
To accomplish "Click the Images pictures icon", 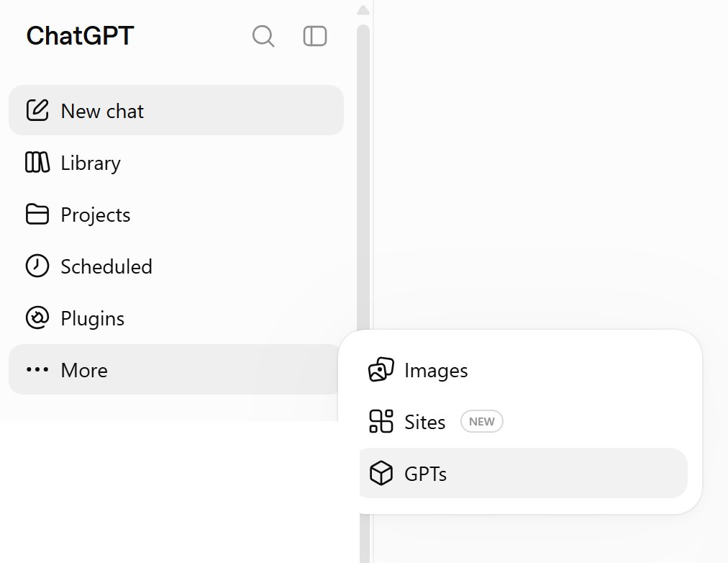I will click(x=381, y=370).
